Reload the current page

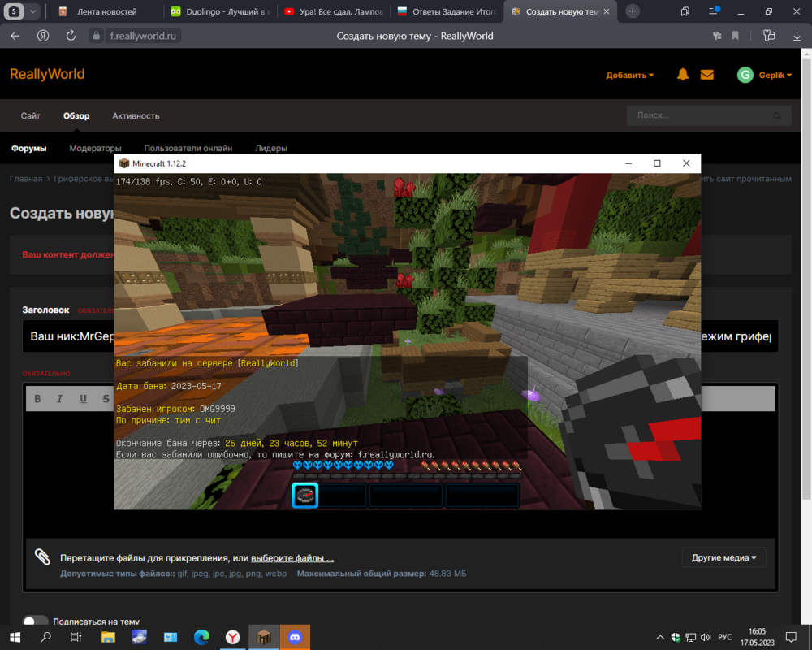tap(71, 36)
